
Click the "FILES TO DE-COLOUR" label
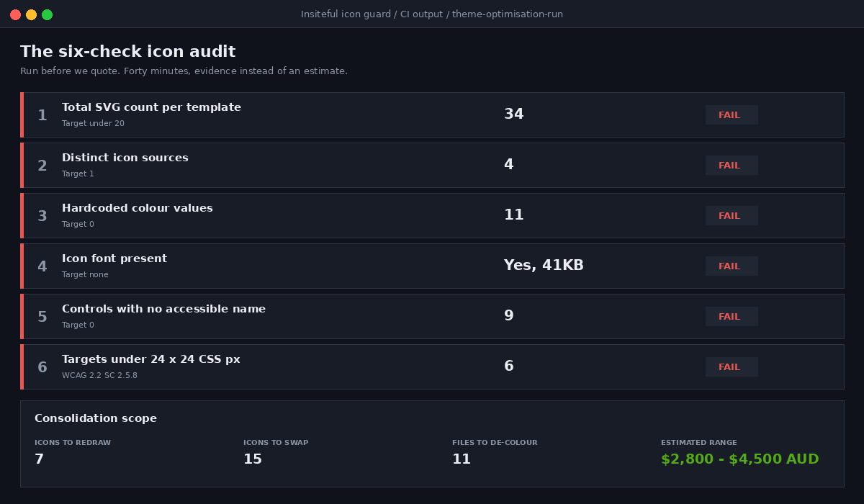495,443
